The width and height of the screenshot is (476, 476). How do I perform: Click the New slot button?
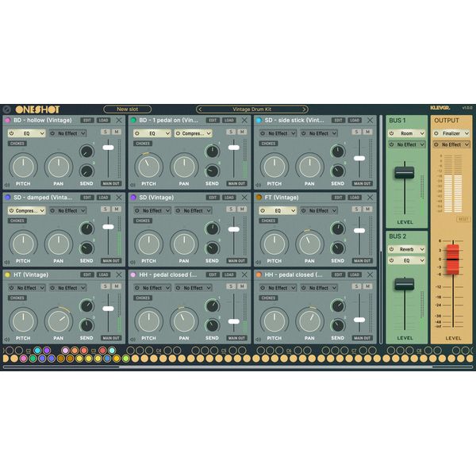(x=127, y=109)
